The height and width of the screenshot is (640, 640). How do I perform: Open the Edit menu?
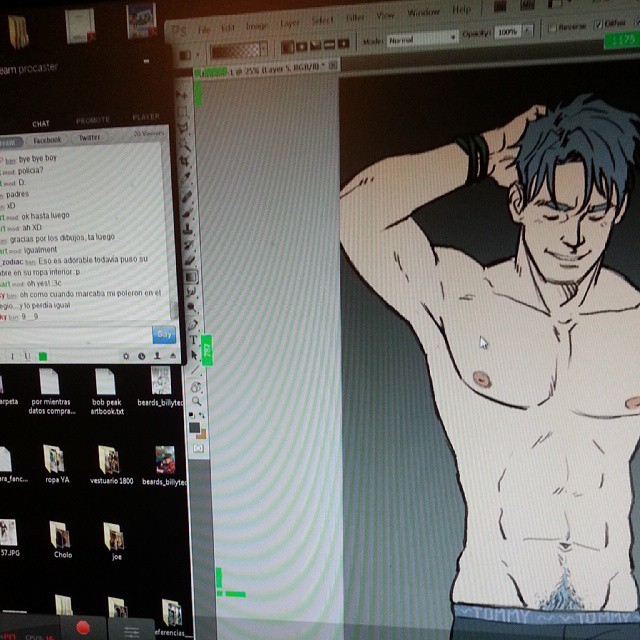pyautogui.click(x=228, y=28)
